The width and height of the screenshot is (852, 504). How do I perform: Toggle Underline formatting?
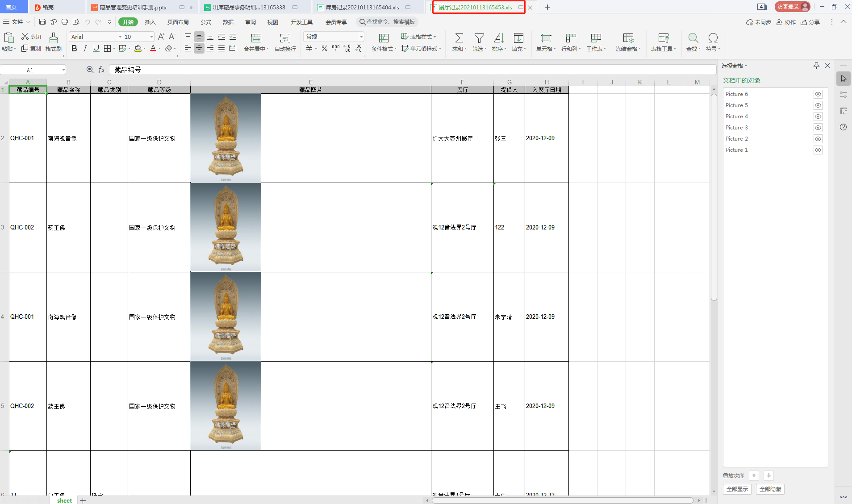click(96, 48)
